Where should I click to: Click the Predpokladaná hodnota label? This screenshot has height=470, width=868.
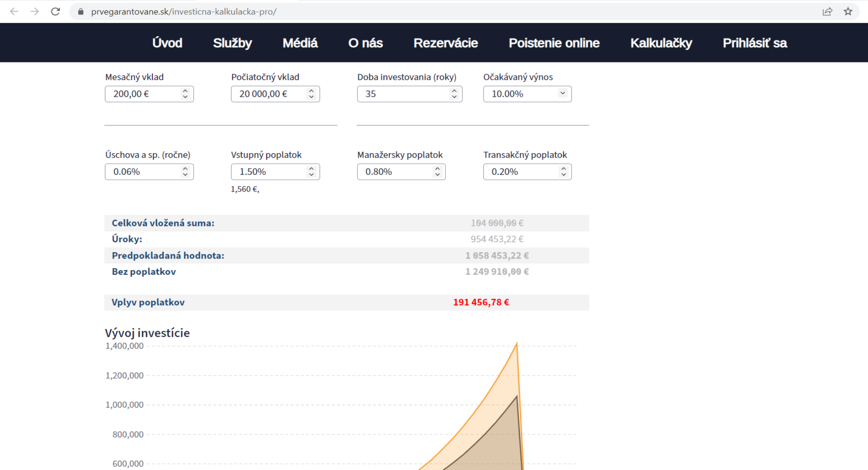pyautogui.click(x=168, y=256)
